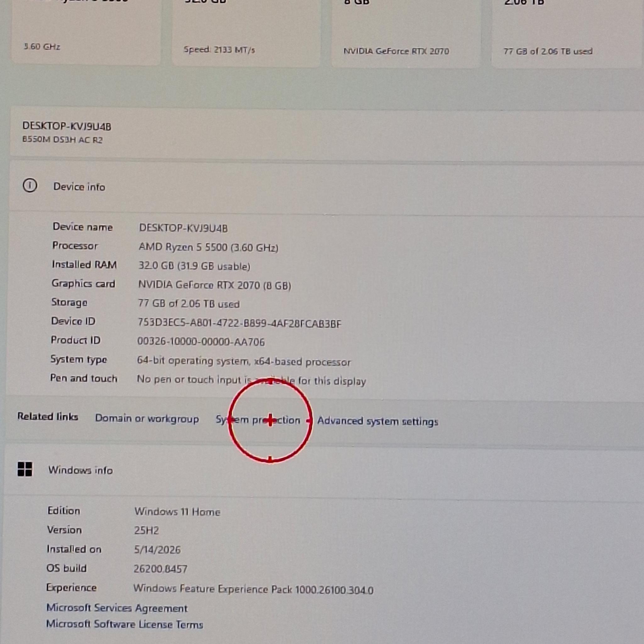This screenshot has height=644, width=644.
Task: Click the motherboard name B550M DS3H AC R2
Action: click(x=62, y=139)
